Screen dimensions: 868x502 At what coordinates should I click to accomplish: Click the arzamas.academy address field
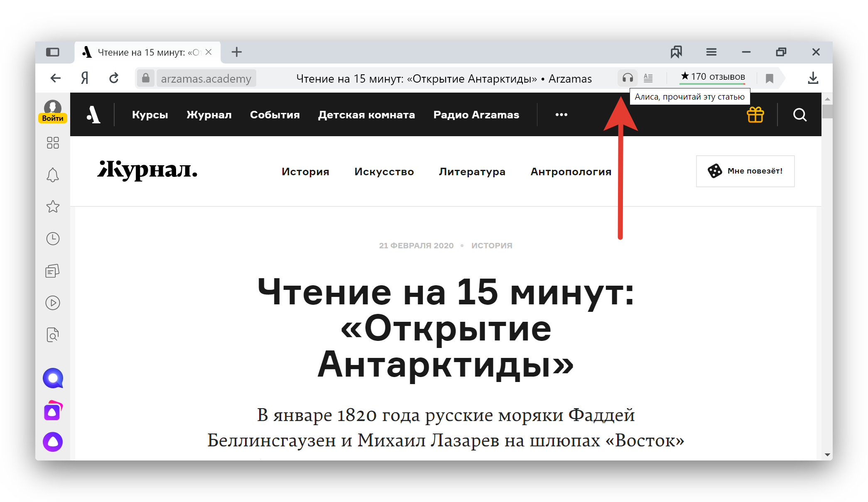[x=206, y=78]
